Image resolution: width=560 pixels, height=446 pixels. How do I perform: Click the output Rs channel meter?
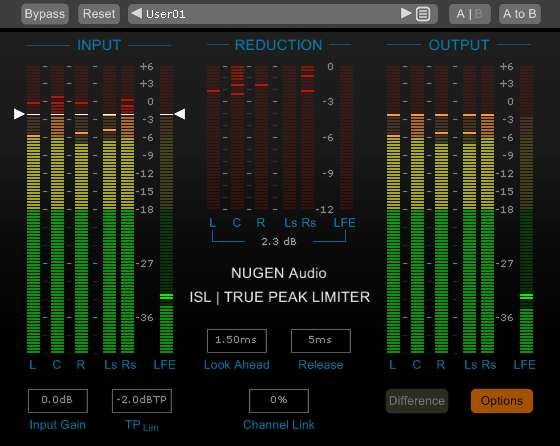point(488,210)
